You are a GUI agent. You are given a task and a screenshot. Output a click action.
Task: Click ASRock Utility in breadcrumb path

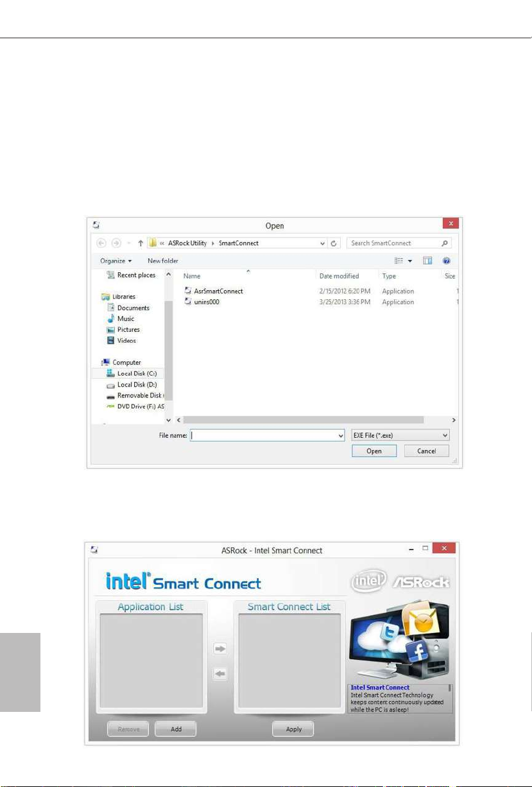(x=189, y=243)
